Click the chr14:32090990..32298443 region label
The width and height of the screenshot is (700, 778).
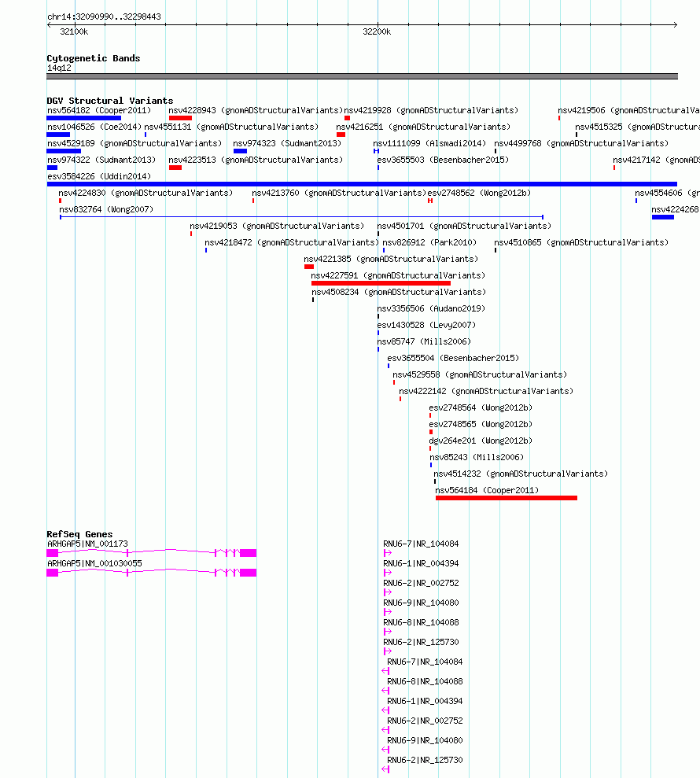tap(104, 17)
